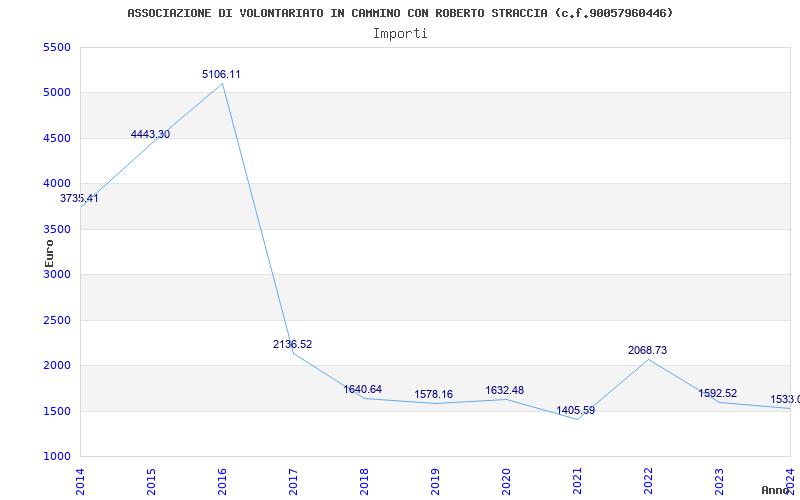Select the 2068.73 data label
Image resolution: width=800 pixels, height=500 pixels.
pos(647,351)
